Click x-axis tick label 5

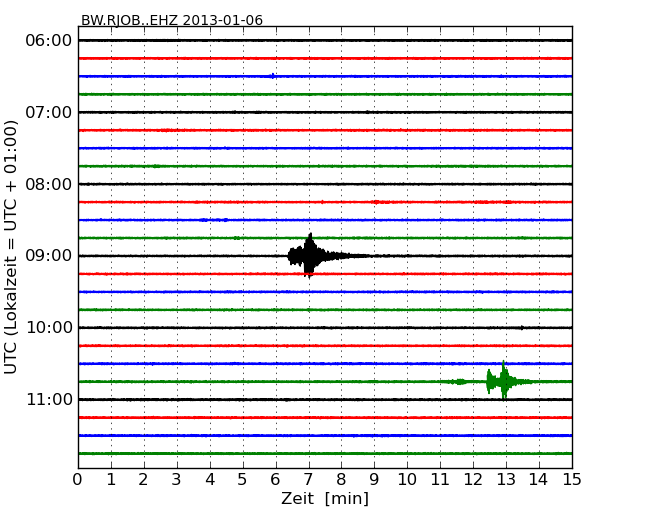(x=243, y=480)
